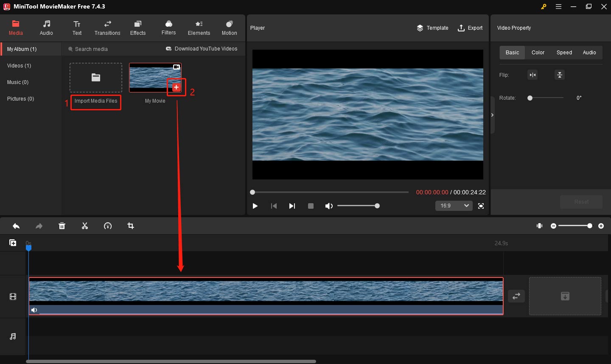Switch to Audio property tab

589,53
